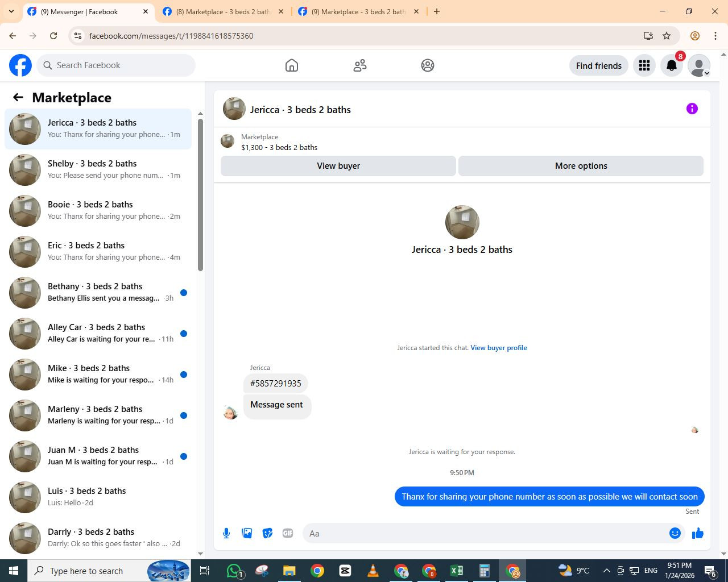Viewport: 728px width, 582px height.
Task: Go back in browser history
Action: click(x=13, y=36)
